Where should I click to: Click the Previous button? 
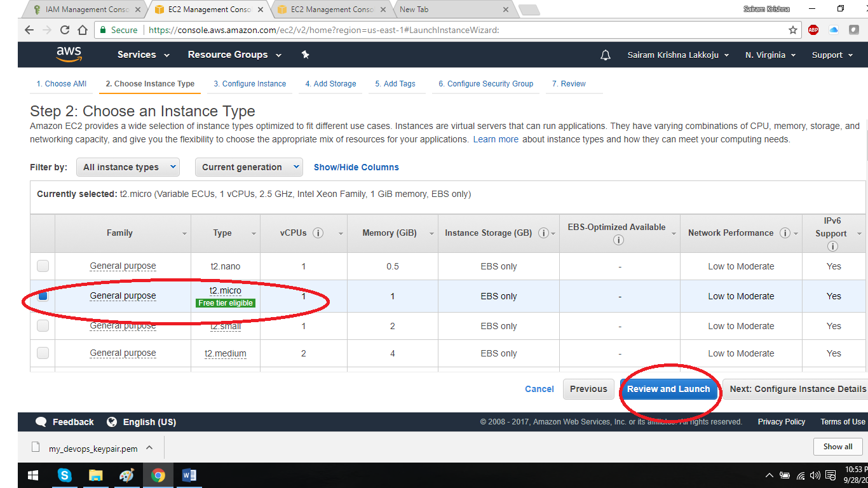coord(588,389)
